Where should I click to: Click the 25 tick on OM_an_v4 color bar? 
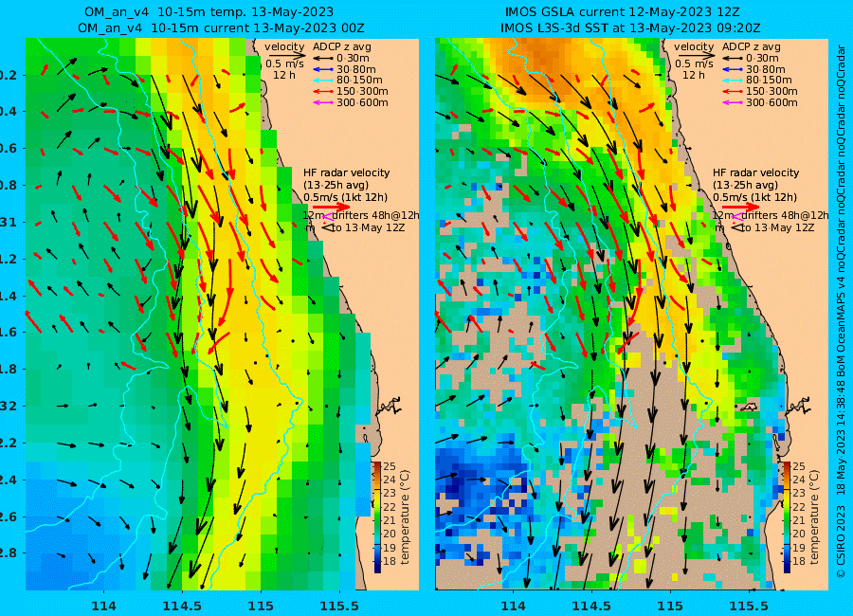click(x=389, y=466)
